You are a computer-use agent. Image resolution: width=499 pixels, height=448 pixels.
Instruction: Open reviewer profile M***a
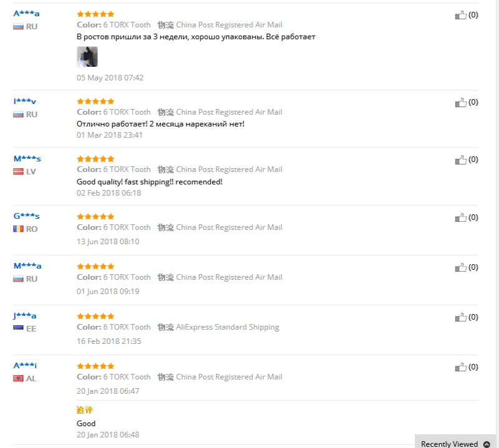pyautogui.click(x=27, y=266)
